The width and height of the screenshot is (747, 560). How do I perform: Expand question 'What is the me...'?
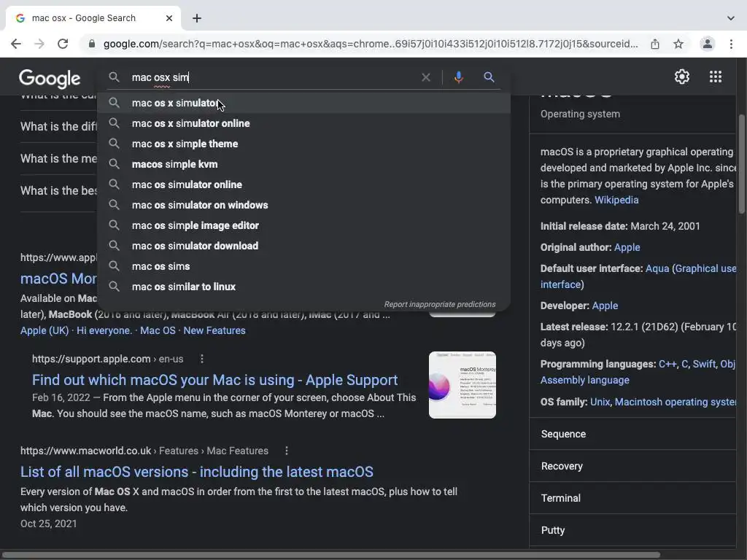(x=58, y=158)
